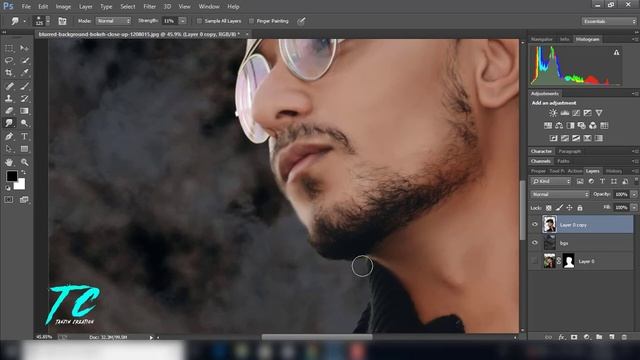
Task: Swap foreground and background colors
Action: tap(24, 173)
